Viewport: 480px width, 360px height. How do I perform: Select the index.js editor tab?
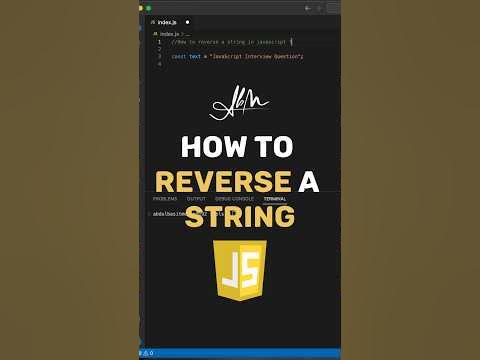[170, 22]
